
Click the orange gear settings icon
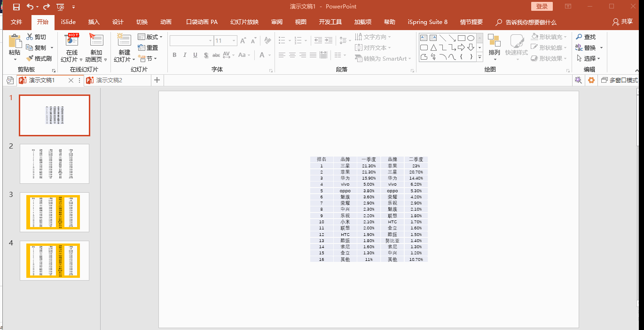point(591,80)
